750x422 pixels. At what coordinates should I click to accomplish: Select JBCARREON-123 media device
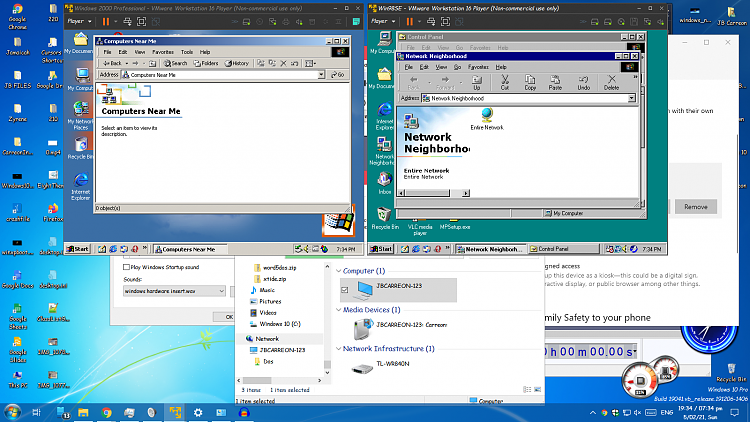tap(401, 329)
